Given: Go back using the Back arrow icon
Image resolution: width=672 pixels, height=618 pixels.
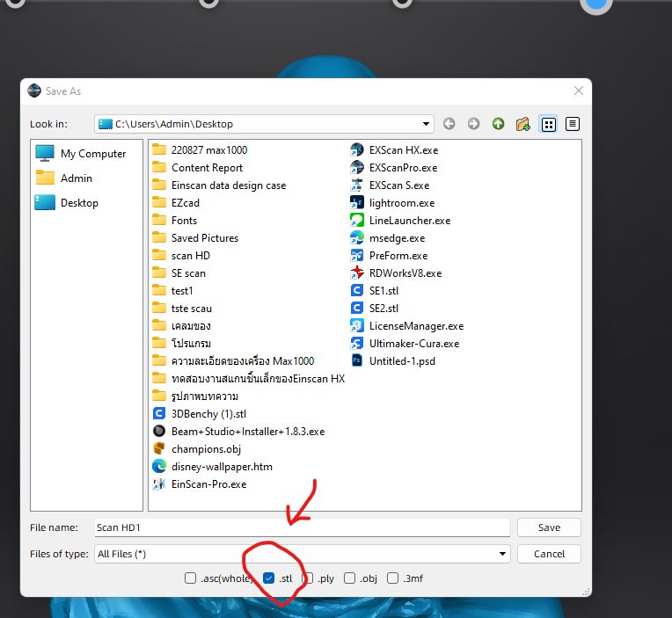Looking at the screenshot, I should coord(449,124).
